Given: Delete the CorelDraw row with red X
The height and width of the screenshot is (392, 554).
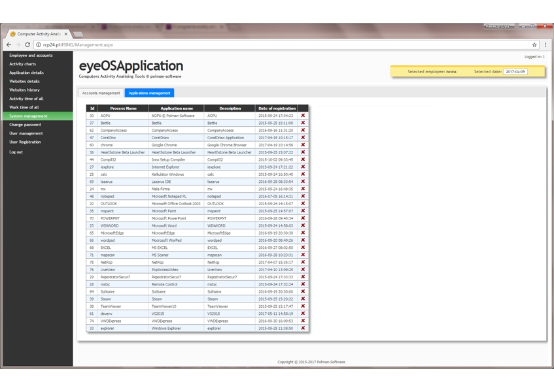Looking at the screenshot, I should [303, 138].
